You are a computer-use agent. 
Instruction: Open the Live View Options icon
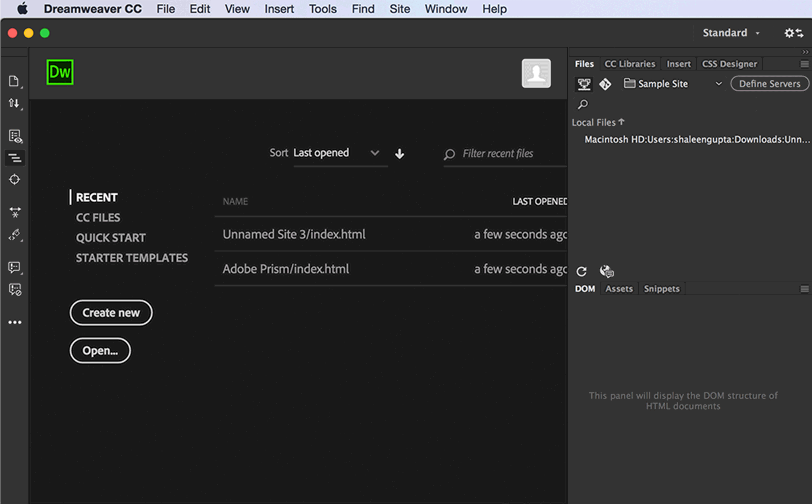pos(15,136)
